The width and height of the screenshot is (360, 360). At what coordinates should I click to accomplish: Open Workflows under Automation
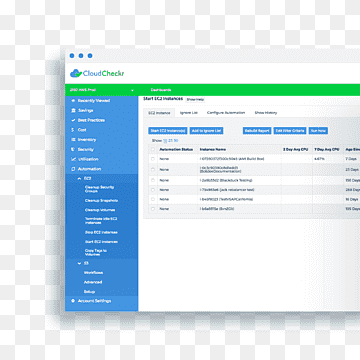[93, 273]
